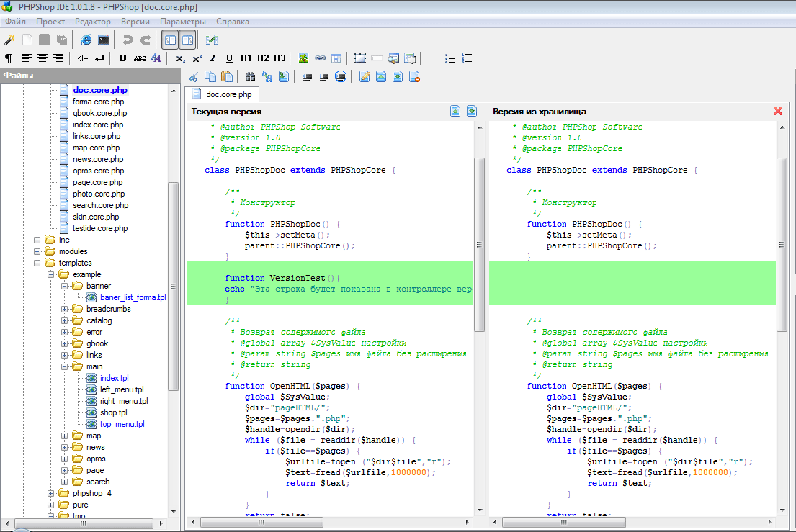Open the Проект menu
Screen dimensions: 796x532
pyautogui.click(x=50, y=22)
